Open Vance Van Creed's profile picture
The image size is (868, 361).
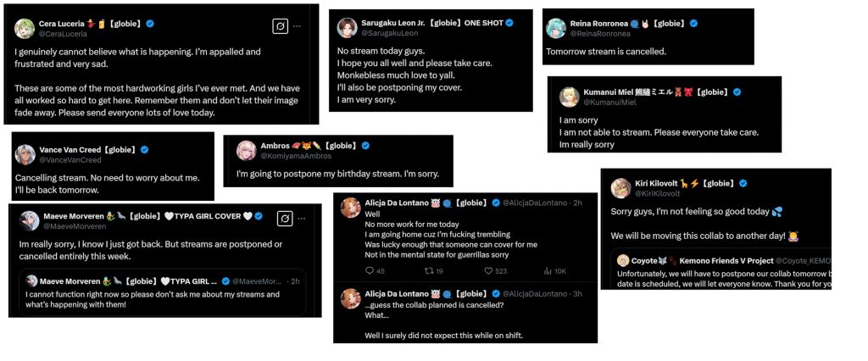pyautogui.click(x=25, y=154)
